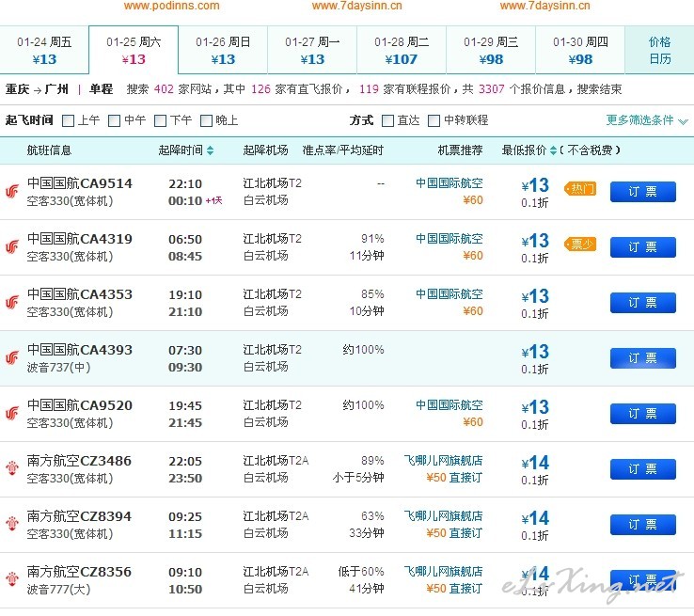Book ticket for flight CA9520
Screen dimensions: 694x616
point(642,413)
